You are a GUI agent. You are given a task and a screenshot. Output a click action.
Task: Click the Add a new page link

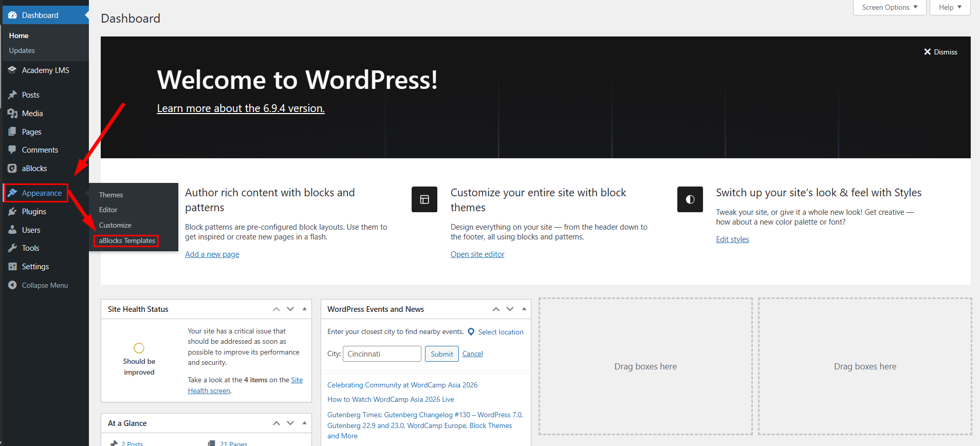[x=212, y=254]
